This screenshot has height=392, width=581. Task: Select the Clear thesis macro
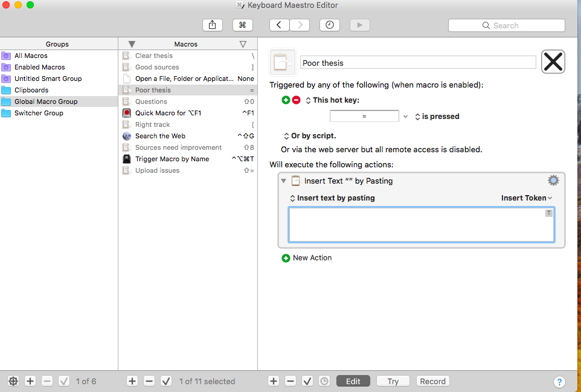[188, 56]
